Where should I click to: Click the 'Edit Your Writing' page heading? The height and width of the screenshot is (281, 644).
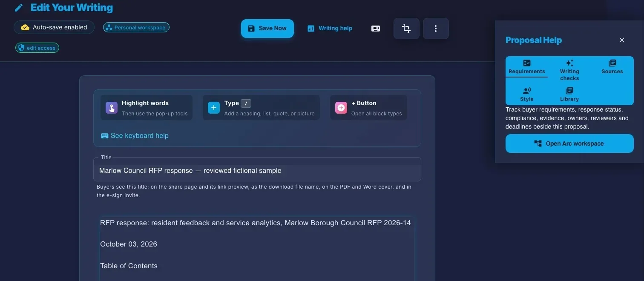coord(72,8)
